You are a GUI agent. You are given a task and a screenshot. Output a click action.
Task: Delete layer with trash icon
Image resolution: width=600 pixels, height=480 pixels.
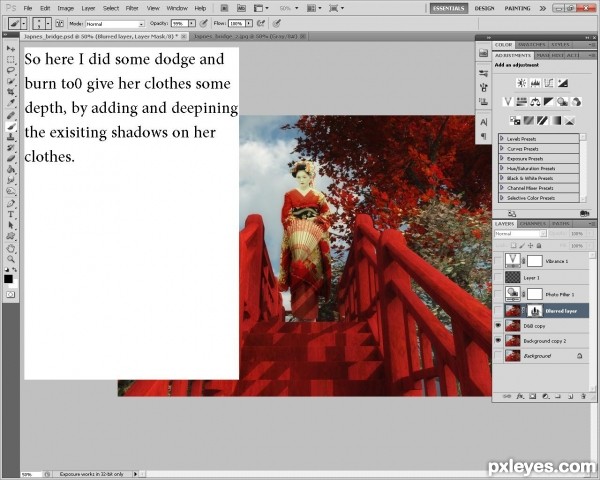583,397
